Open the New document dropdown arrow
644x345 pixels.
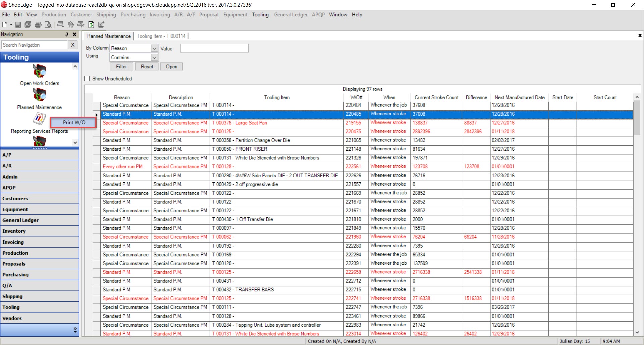[11, 25]
